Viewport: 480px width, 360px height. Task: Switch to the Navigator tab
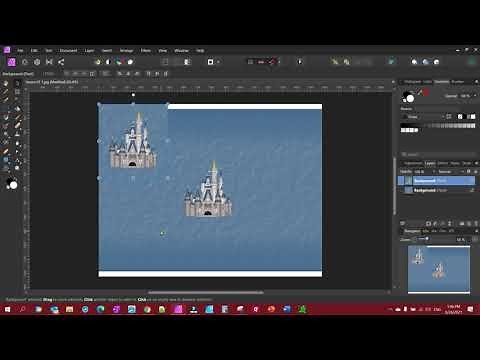(x=413, y=231)
